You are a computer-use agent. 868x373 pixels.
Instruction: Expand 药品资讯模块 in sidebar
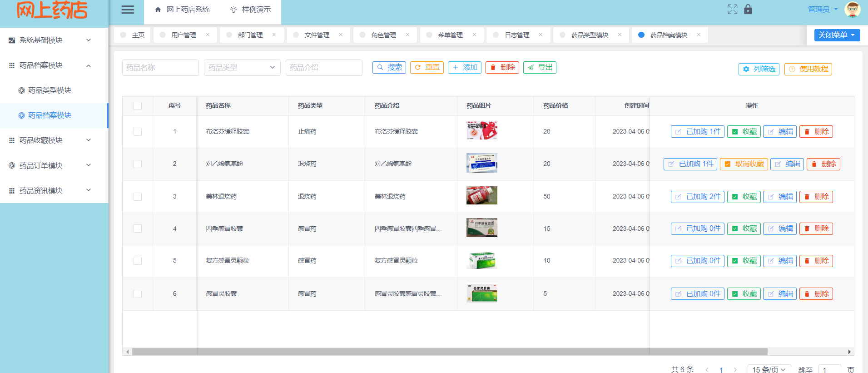54,190
